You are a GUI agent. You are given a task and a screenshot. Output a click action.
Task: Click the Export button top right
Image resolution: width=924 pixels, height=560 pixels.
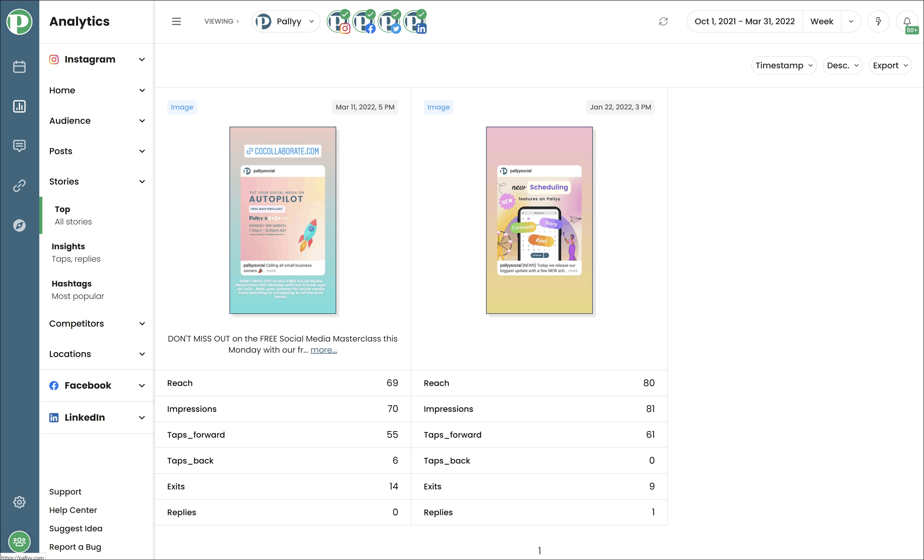click(890, 65)
